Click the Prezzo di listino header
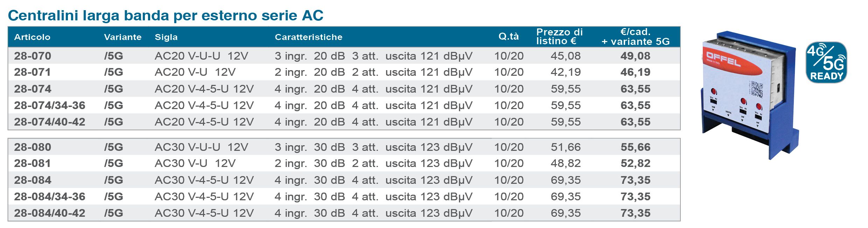Image resolution: width=868 pixels, height=228 pixels. coord(559,36)
